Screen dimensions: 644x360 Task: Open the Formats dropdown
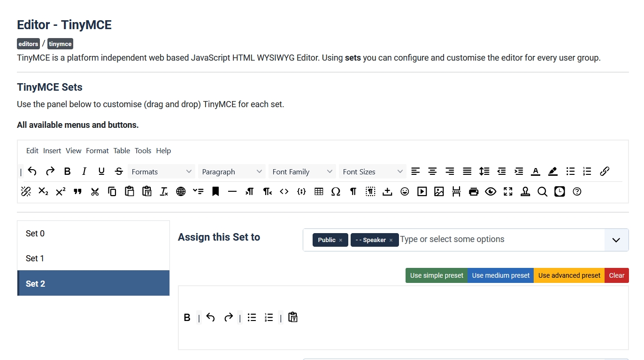coord(161,172)
